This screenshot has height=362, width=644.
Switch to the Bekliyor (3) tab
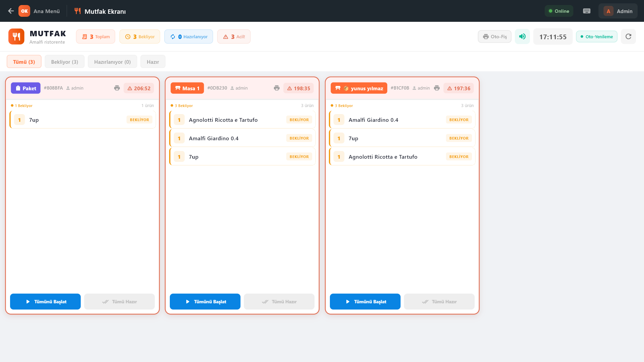64,62
